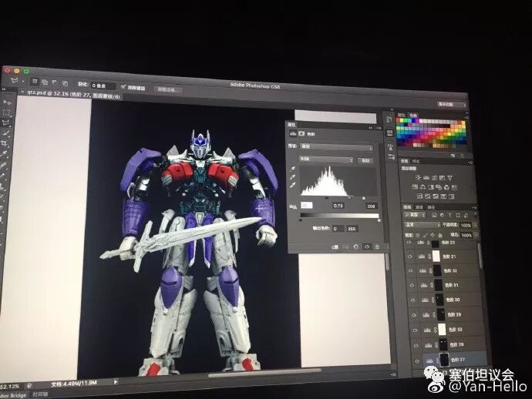
Task: Select the Crop tool
Action: (x=5, y=143)
